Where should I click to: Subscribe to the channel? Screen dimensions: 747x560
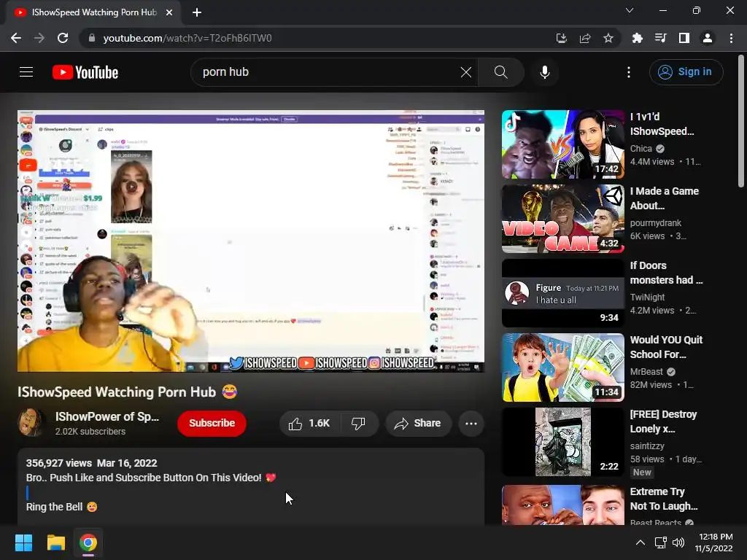click(x=212, y=423)
